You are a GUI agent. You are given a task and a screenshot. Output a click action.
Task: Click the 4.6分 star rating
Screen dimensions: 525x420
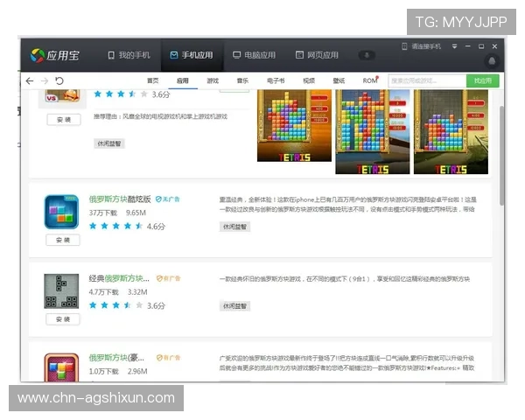tap(127, 227)
